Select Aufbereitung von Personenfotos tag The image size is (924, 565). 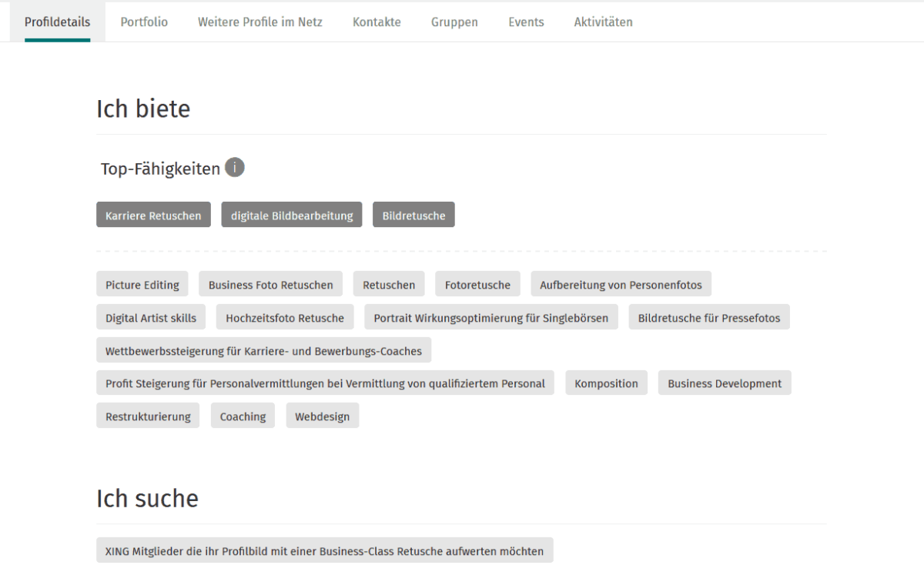[621, 284]
